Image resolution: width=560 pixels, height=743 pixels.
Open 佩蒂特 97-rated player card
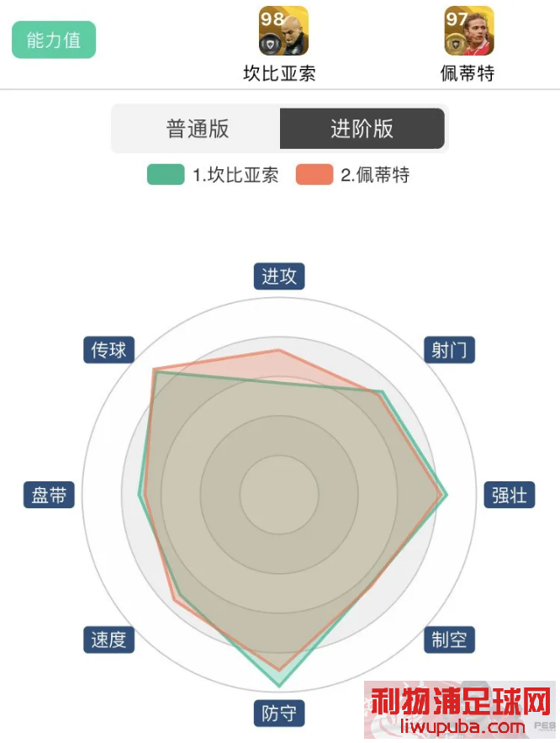tap(469, 31)
